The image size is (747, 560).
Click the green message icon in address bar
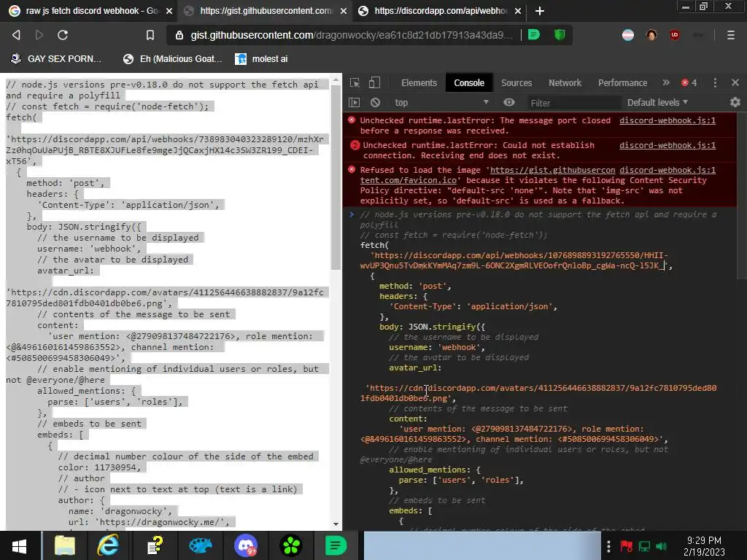coord(534,35)
